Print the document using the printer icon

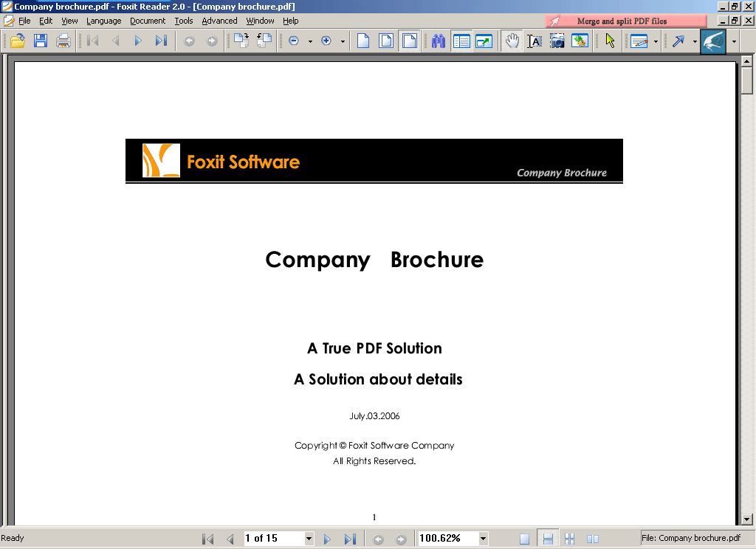point(63,41)
